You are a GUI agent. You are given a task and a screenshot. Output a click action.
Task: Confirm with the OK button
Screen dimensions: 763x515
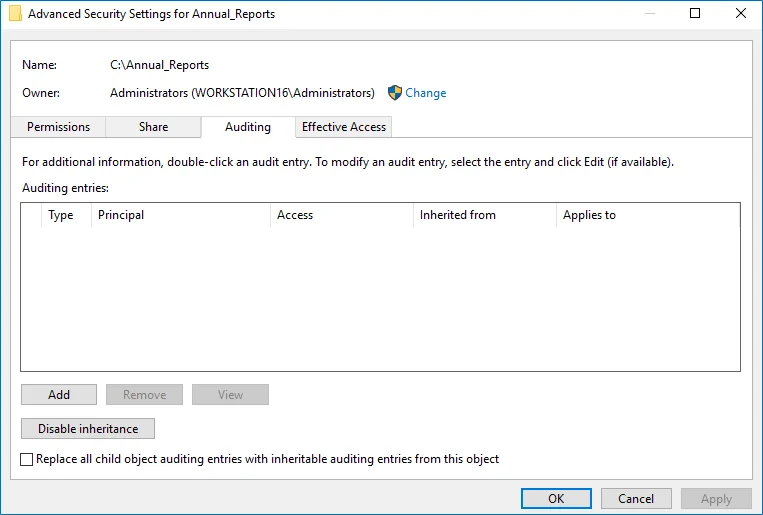(556, 498)
